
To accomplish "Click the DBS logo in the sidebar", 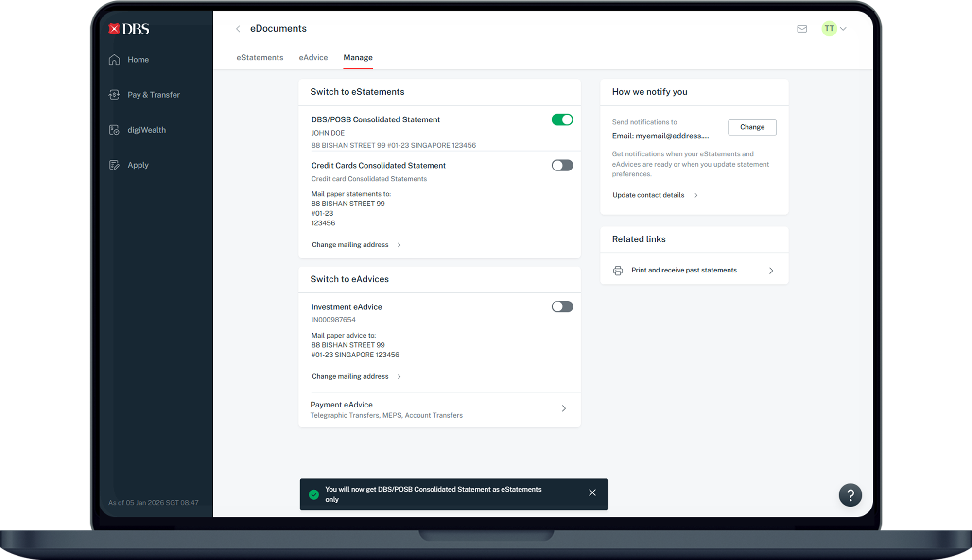I will point(129,29).
